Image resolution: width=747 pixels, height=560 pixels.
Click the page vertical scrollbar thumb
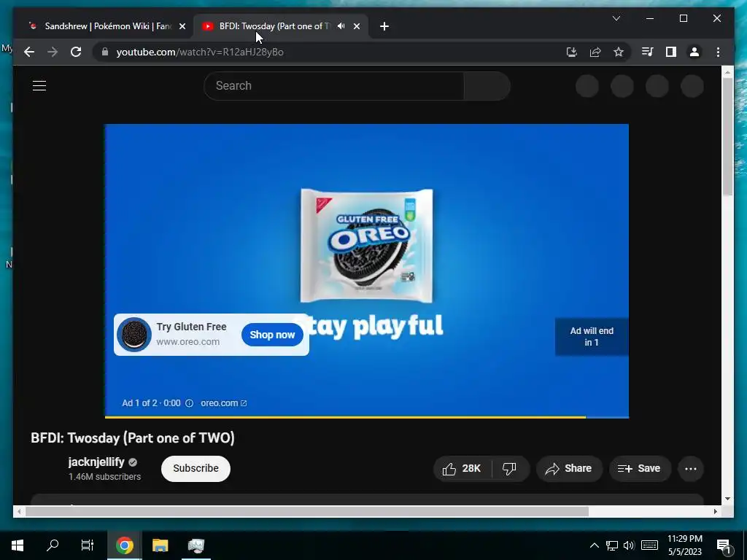pyautogui.click(x=727, y=136)
